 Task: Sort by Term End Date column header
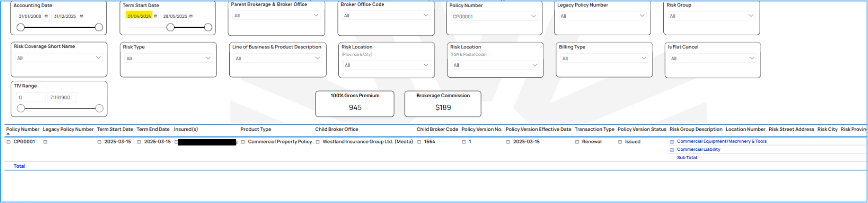(153, 129)
